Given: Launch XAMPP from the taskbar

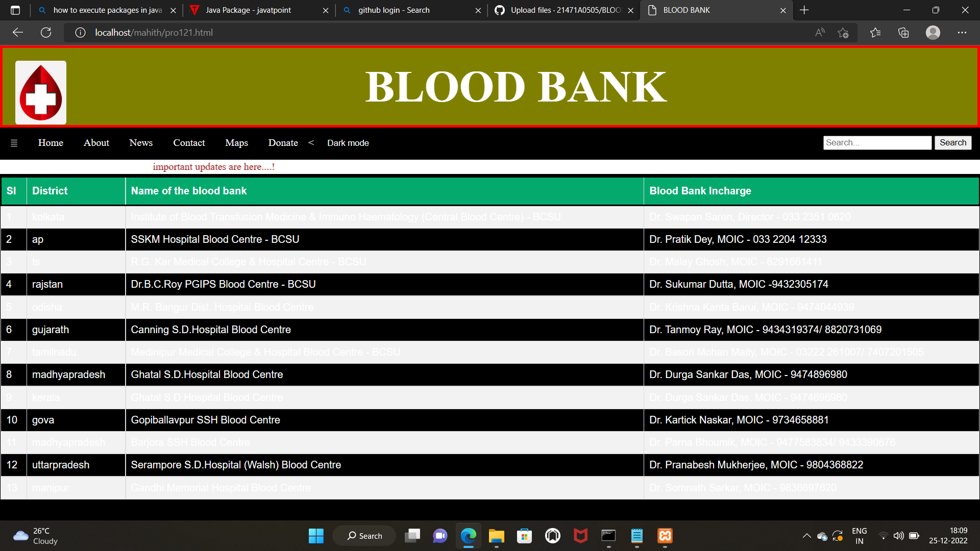Looking at the screenshot, I should coord(665,536).
